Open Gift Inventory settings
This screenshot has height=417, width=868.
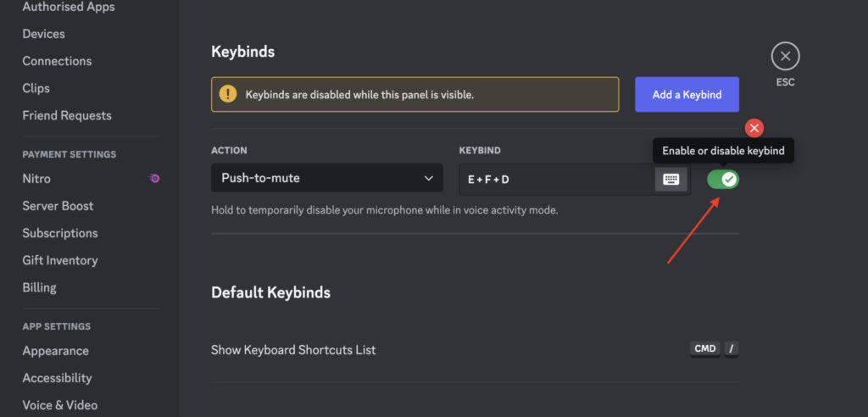[x=60, y=259]
